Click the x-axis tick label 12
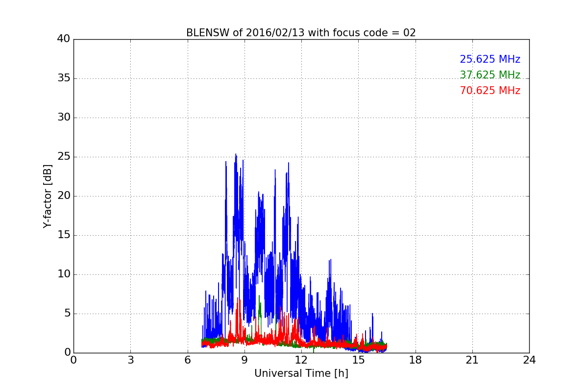The height and width of the screenshot is (392, 588). [x=301, y=360]
